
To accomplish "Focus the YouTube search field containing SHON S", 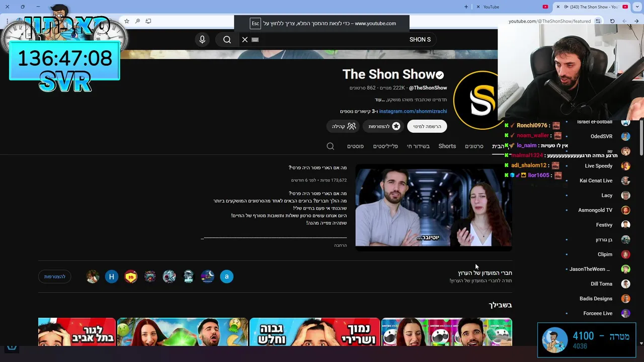I will (x=337, y=40).
